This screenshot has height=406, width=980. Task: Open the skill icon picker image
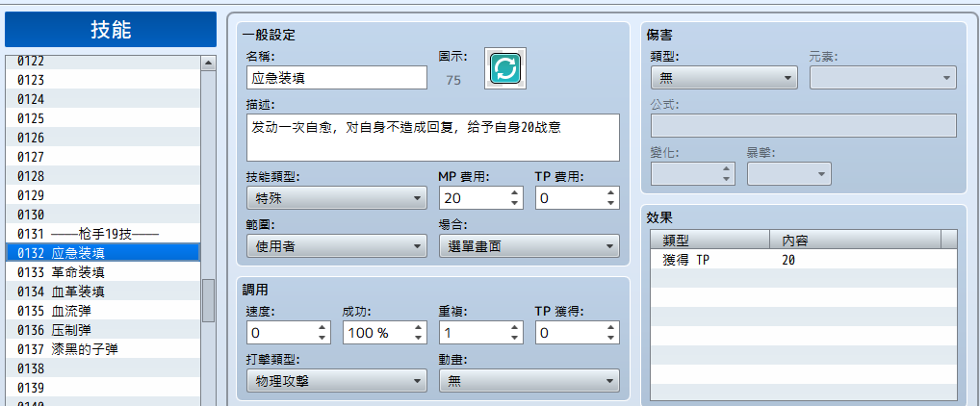tap(505, 68)
